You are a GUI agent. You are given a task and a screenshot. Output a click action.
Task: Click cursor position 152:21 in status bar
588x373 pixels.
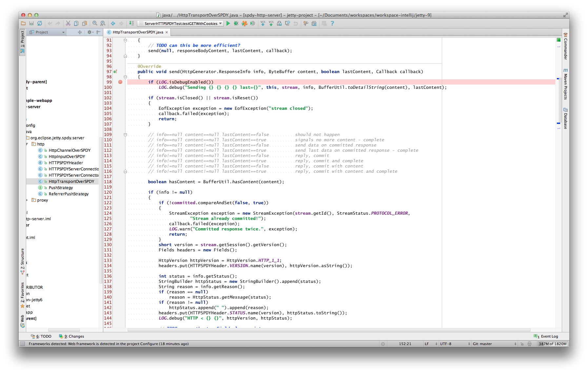[405, 344]
